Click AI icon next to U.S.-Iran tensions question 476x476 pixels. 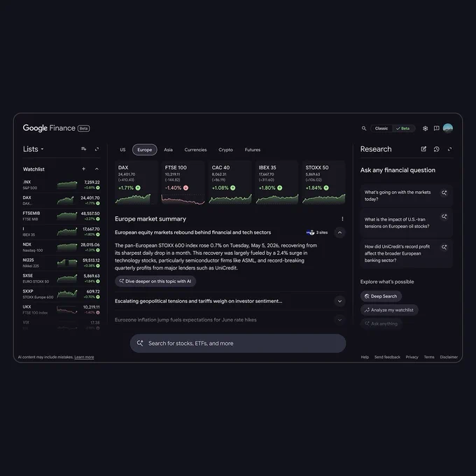pos(444,216)
